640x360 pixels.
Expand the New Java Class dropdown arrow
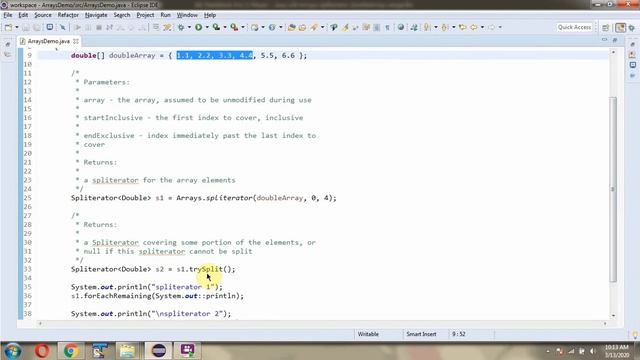[280, 27]
